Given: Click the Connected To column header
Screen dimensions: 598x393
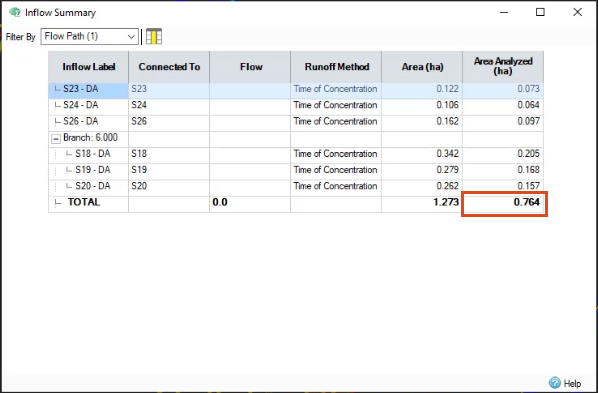Looking at the screenshot, I should (169, 67).
